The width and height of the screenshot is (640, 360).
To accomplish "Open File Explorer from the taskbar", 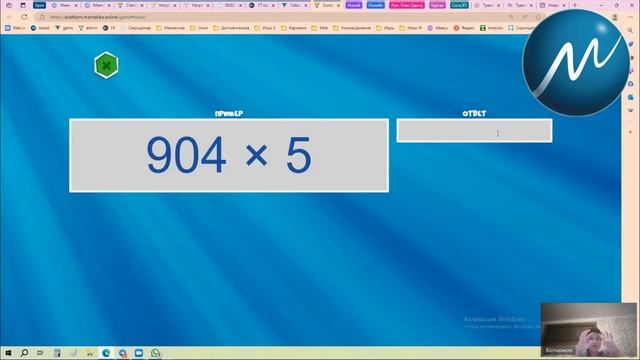I will click(x=89, y=353).
